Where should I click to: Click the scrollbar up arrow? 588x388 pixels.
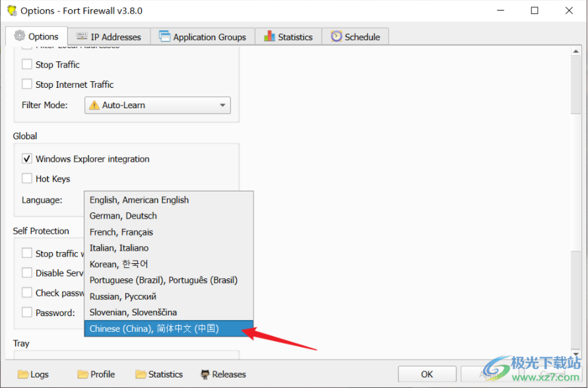tap(576, 51)
